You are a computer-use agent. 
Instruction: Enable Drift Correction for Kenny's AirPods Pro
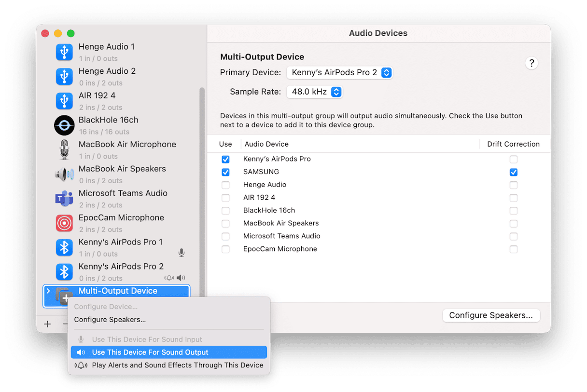tap(514, 159)
